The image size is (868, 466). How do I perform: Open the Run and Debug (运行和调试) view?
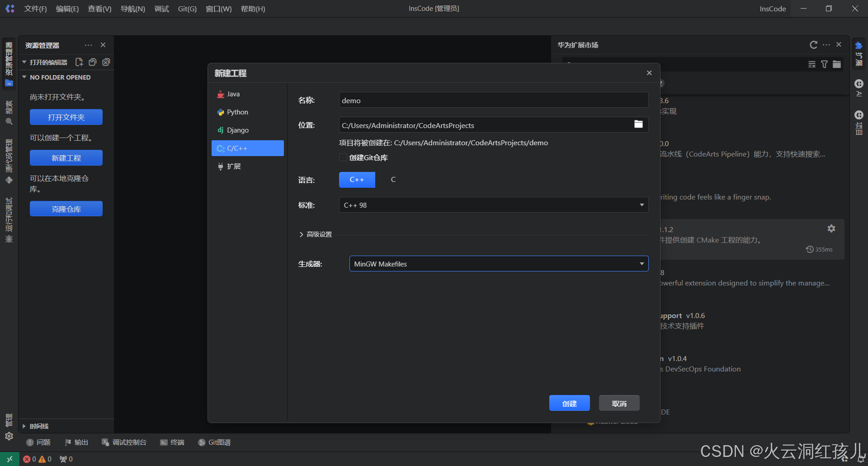click(9, 220)
